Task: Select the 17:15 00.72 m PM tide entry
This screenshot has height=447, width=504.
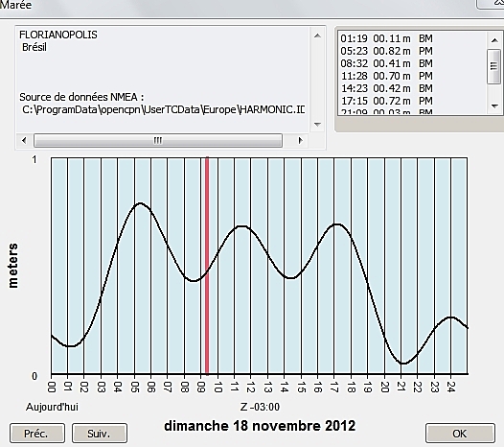Action: pos(387,101)
